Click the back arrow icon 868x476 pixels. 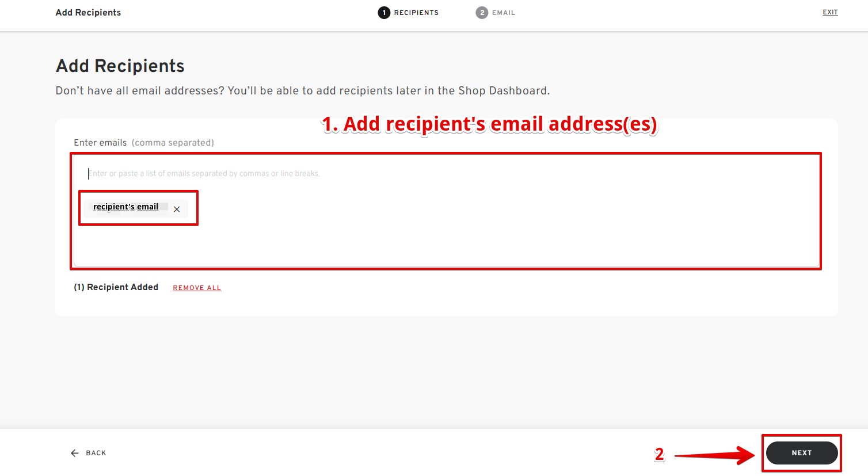[75, 453]
